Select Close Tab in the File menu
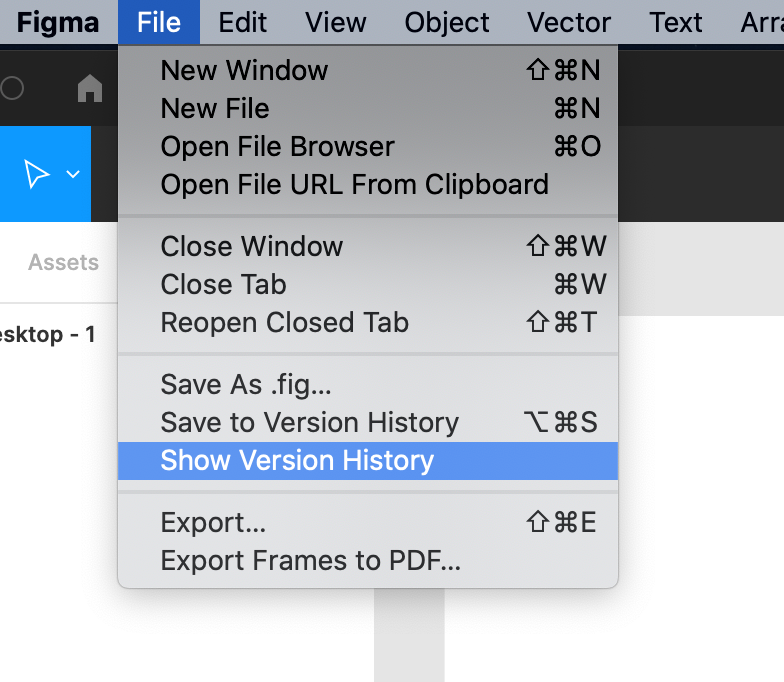Viewport: 784px width, 682px height. 223,285
